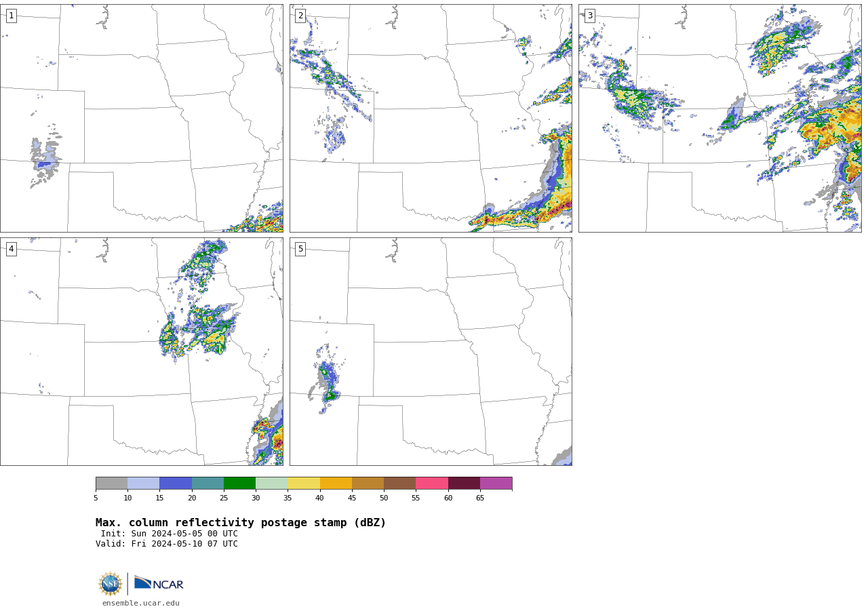Click the number label of panel 4
This screenshot has width=868, height=611.
pos(11,249)
